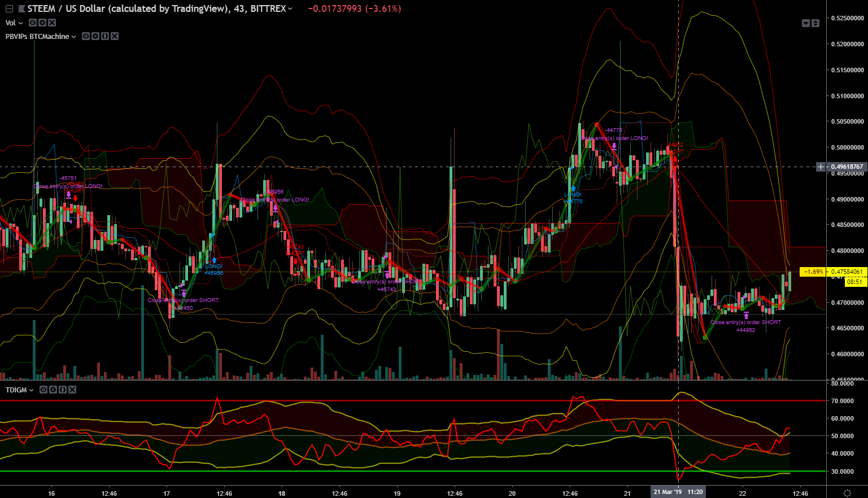The image size is (868, 498).
Task: Click the plus icon on the crosshair price label
Action: coord(821,167)
